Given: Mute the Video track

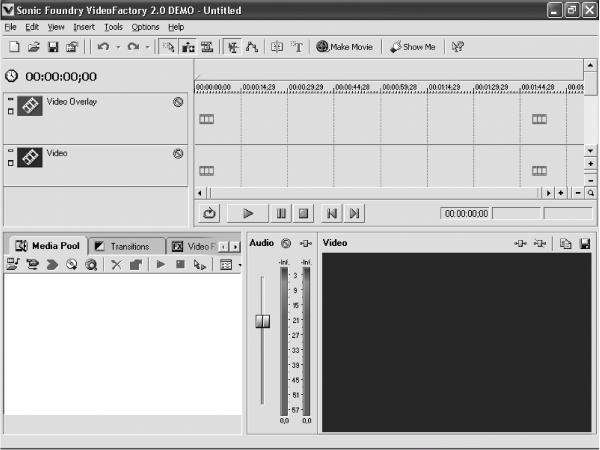Looking at the screenshot, I should (x=178, y=154).
